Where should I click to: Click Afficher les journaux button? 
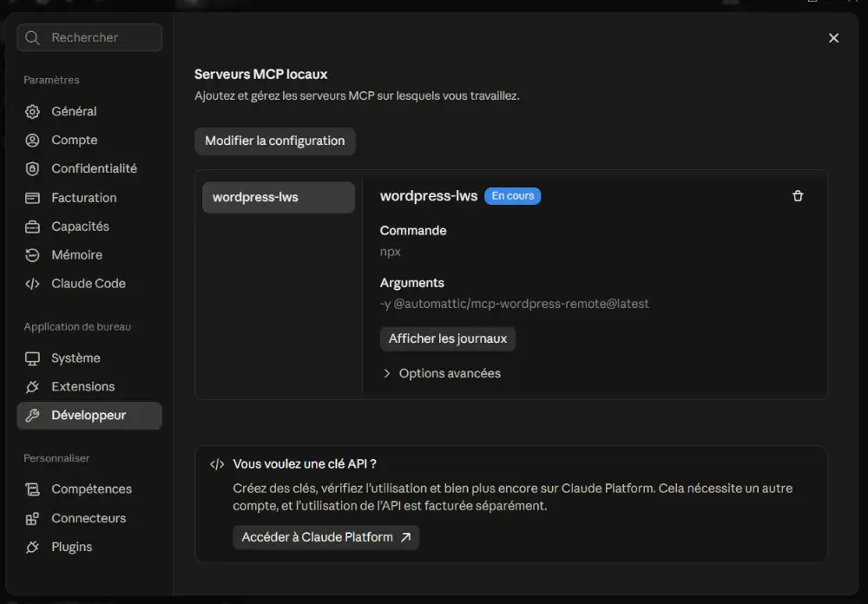447,338
